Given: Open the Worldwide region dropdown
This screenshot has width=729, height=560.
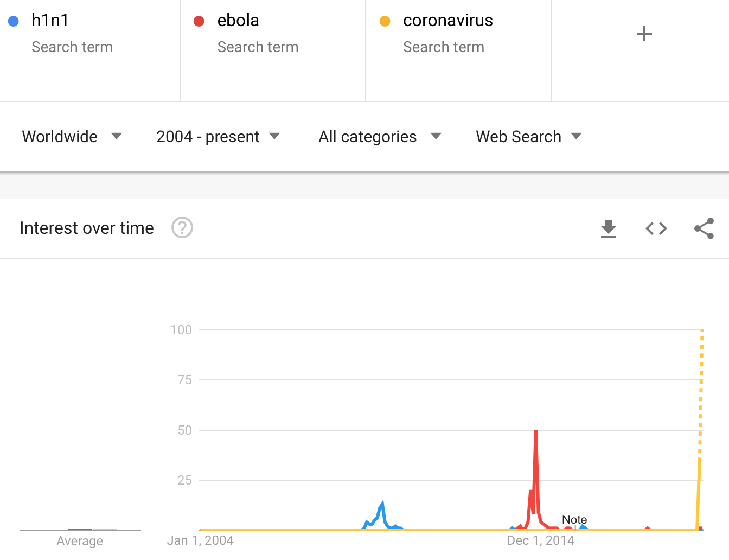Looking at the screenshot, I should (x=72, y=137).
